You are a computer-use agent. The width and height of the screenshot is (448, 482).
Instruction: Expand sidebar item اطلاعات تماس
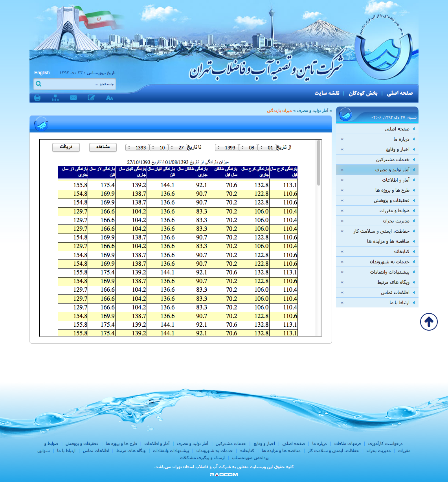click(x=377, y=293)
